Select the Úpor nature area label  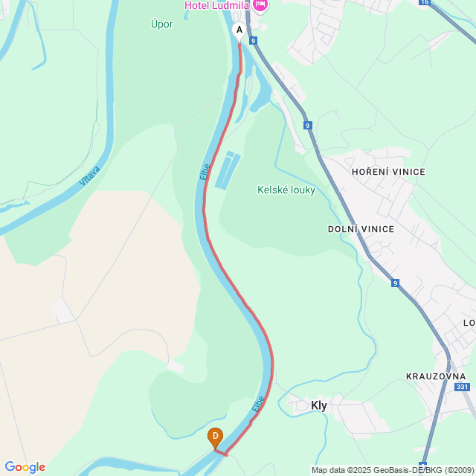pyautogui.click(x=162, y=24)
